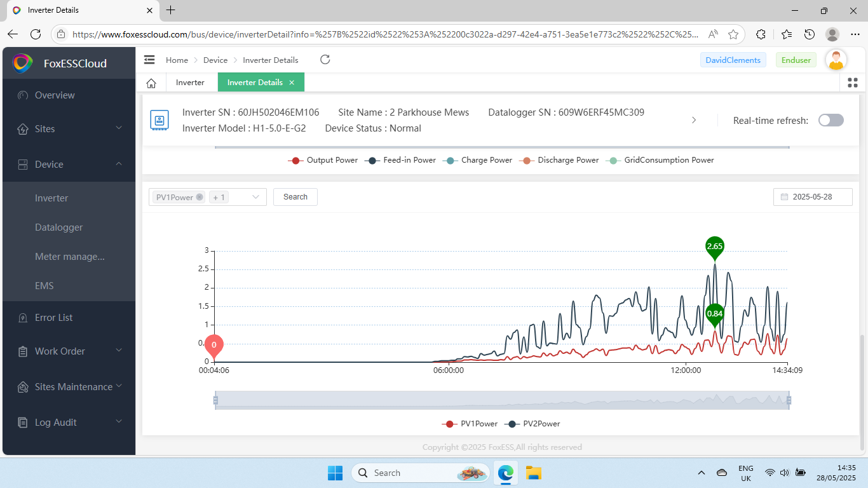Image resolution: width=868 pixels, height=488 pixels.
Task: Click the four-square grid icon
Action: coord(853,83)
